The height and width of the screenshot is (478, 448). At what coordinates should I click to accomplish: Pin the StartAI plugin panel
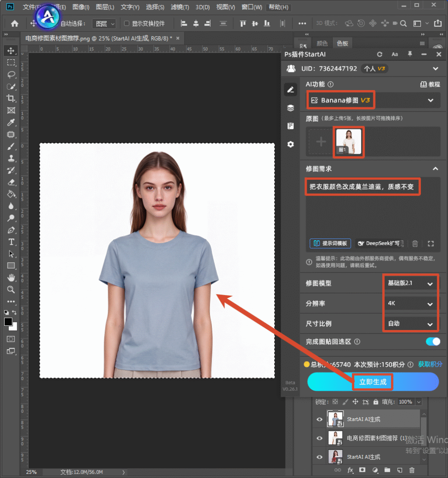tap(410, 54)
